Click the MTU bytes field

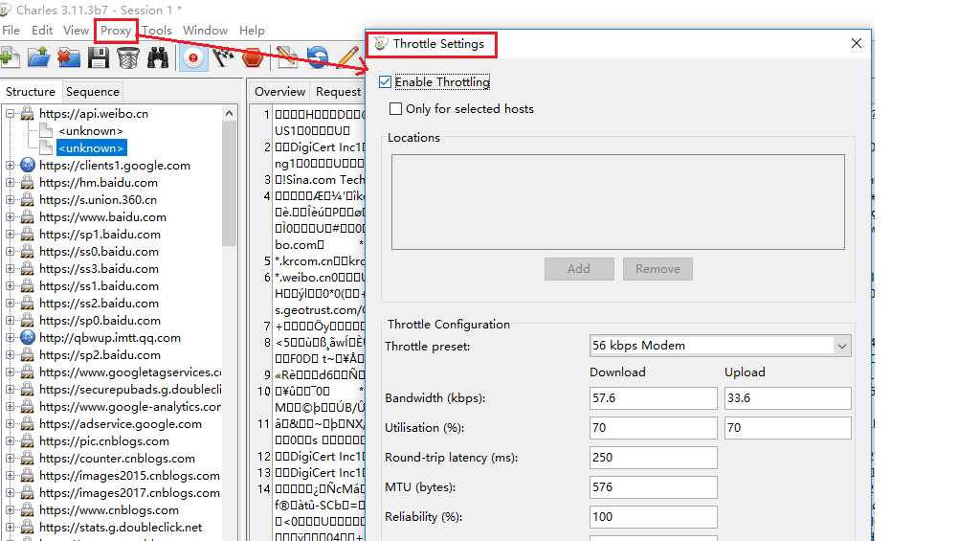click(653, 487)
